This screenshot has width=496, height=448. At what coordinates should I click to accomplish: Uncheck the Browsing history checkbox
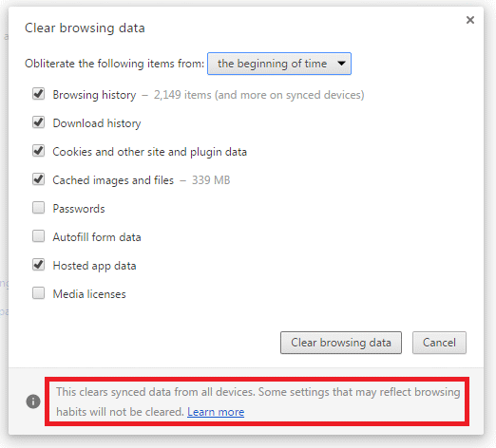pyautogui.click(x=38, y=94)
